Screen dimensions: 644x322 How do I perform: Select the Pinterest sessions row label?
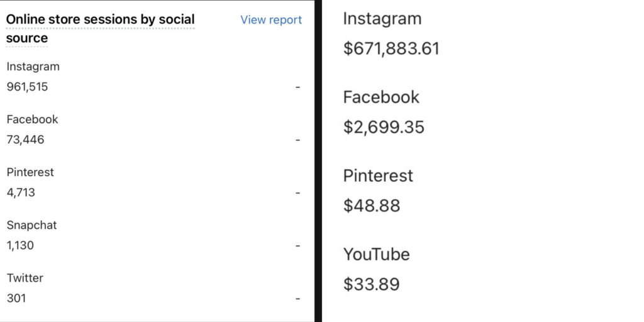[x=30, y=172]
